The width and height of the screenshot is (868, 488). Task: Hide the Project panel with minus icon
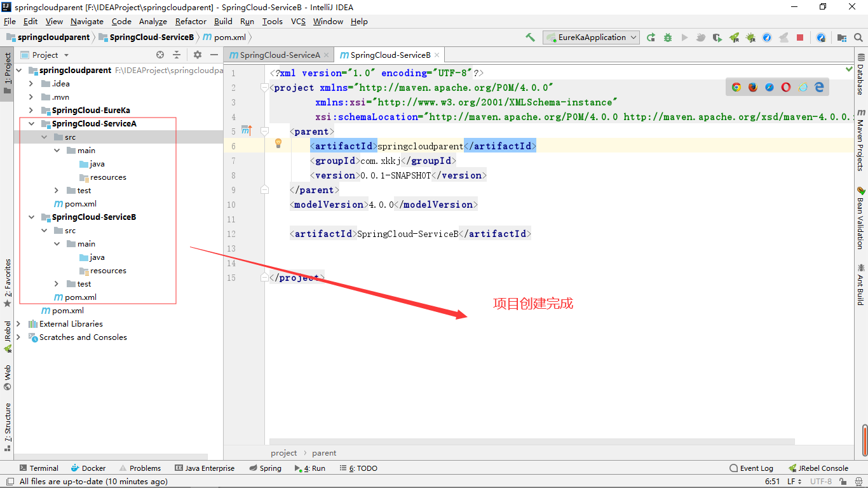tap(214, 55)
